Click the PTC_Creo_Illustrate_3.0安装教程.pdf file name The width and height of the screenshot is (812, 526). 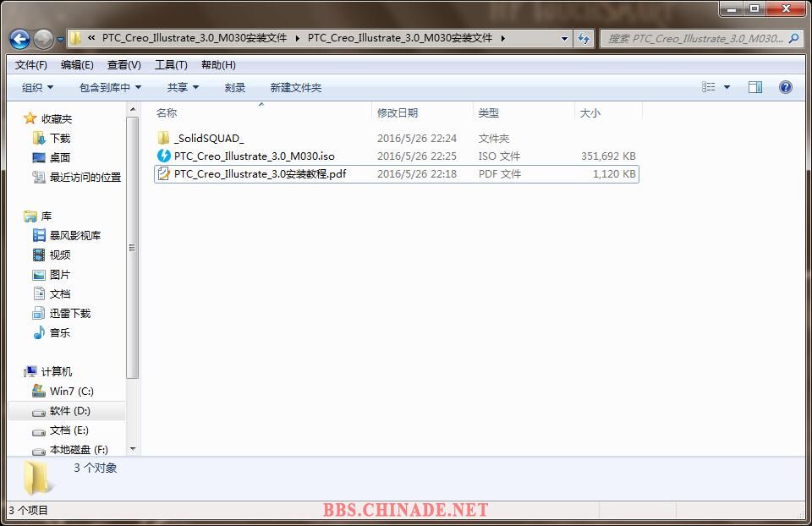click(260, 174)
